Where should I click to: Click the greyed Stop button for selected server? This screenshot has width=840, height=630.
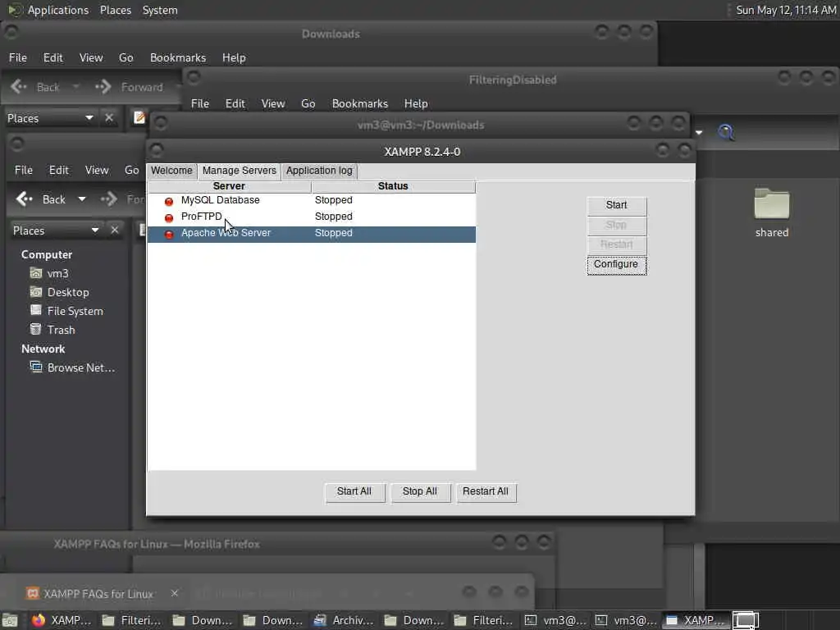click(617, 225)
